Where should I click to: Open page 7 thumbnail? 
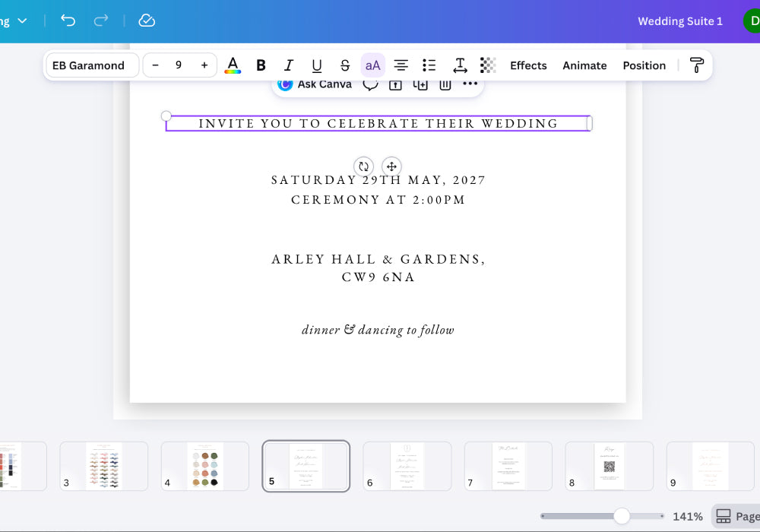pos(508,466)
